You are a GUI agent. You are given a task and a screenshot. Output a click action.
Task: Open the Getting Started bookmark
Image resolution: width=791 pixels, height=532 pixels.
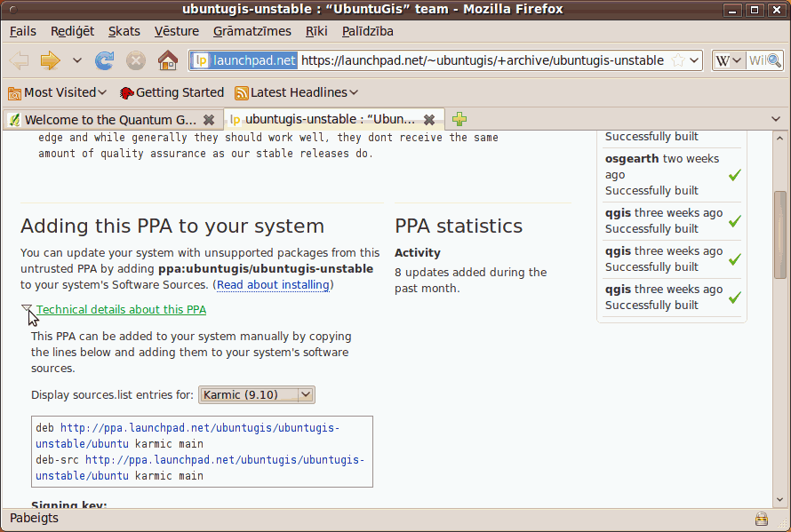point(172,92)
